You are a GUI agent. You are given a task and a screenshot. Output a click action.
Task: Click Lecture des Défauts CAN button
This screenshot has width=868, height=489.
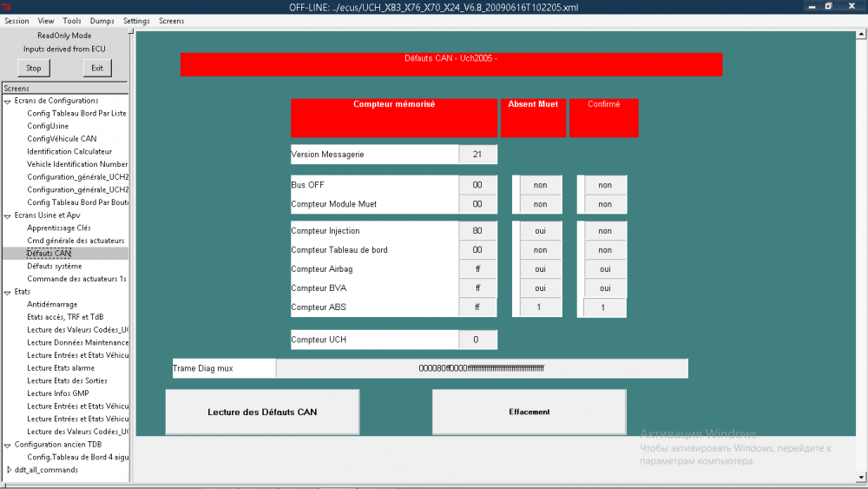click(262, 412)
